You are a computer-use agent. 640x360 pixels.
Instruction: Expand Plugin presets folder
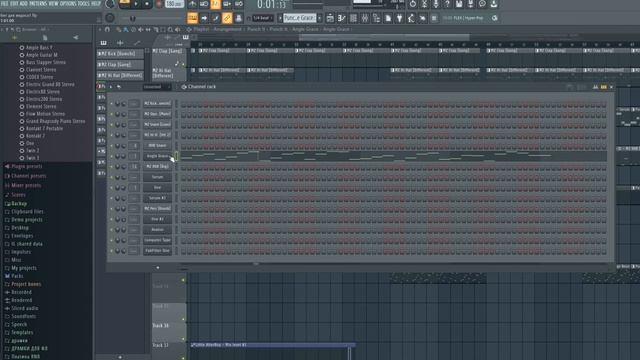point(26,167)
